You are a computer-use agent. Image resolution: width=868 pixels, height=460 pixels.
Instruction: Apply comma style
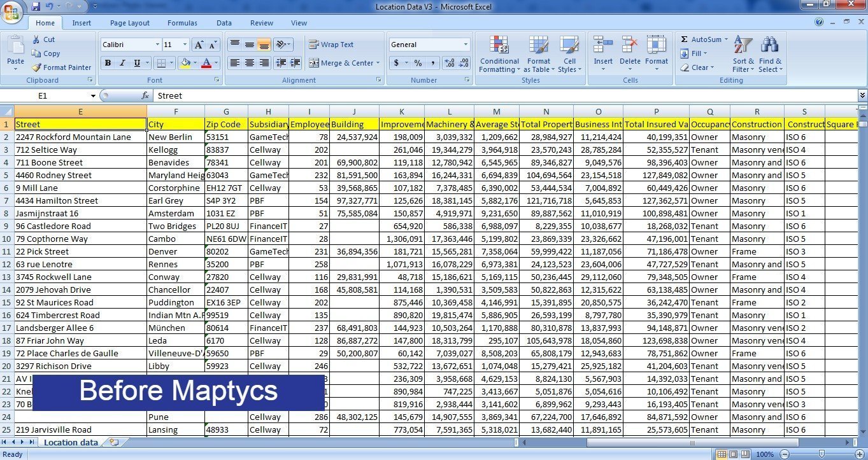tap(432, 63)
